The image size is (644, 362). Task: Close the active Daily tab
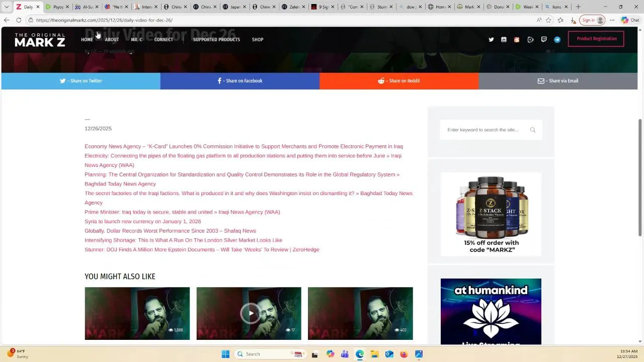(x=37, y=7)
